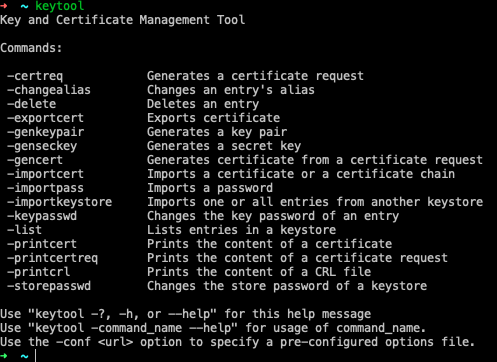Select the '-delete' command name
This screenshot has width=497, height=362.
click(32, 104)
